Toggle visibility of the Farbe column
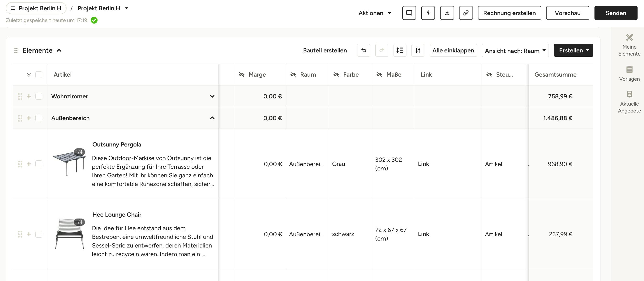 336,75
